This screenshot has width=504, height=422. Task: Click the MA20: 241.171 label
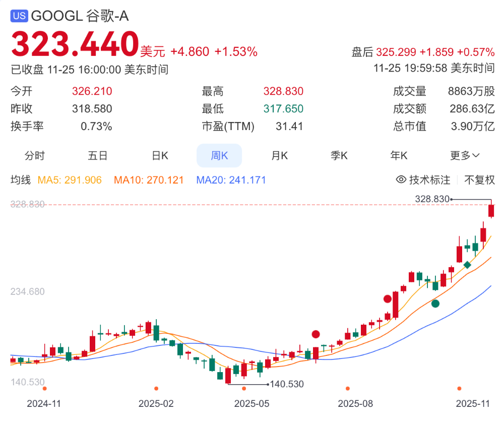click(231, 180)
